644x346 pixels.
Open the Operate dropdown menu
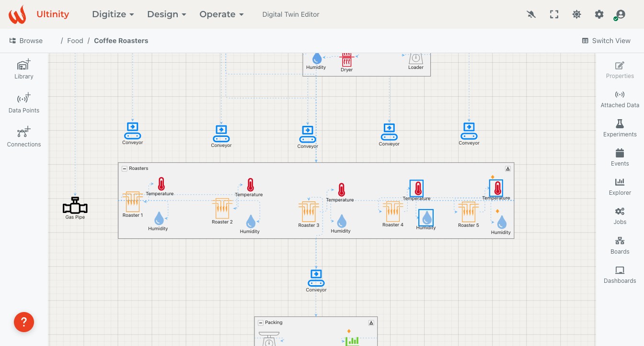click(221, 14)
